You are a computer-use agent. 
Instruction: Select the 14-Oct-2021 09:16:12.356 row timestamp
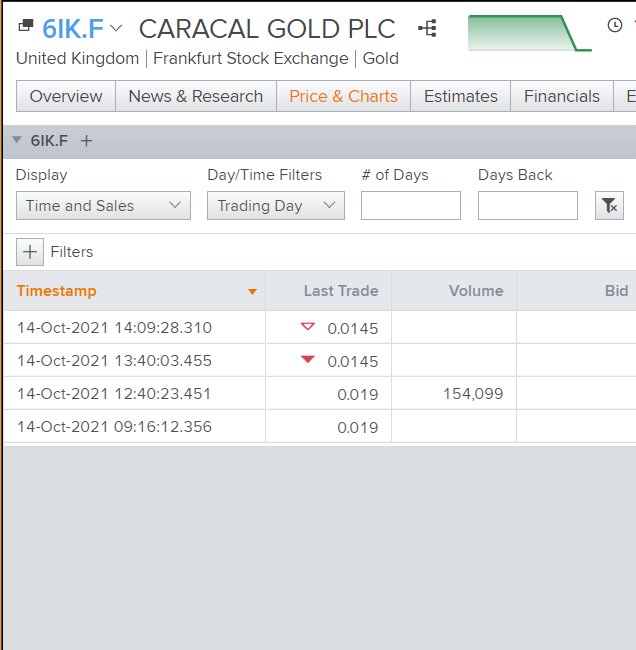[114, 427]
